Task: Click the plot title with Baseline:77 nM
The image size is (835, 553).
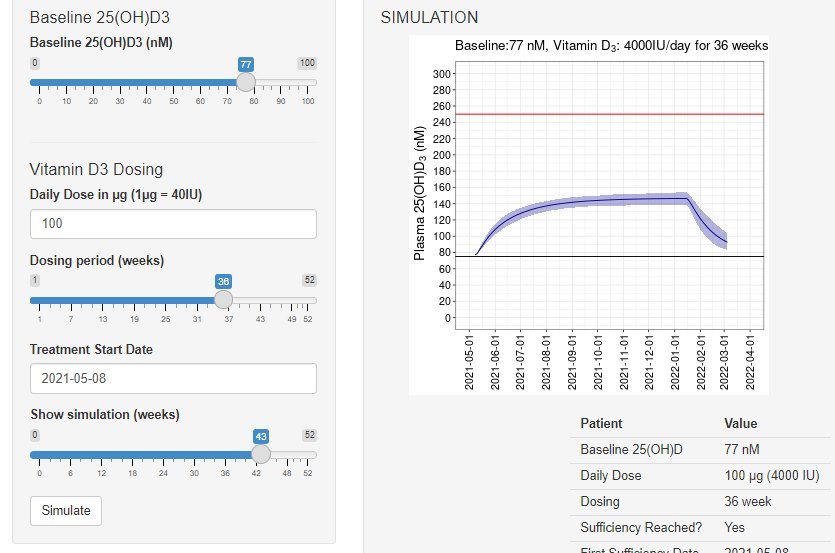Action: tap(611, 46)
